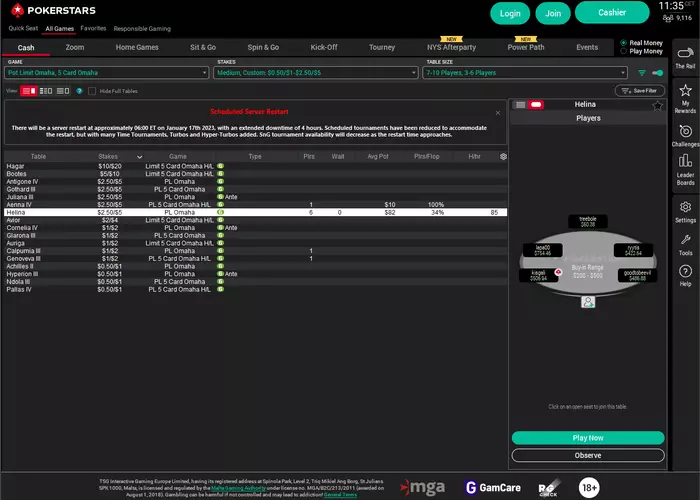Open Leader Boards icon

click(x=685, y=170)
